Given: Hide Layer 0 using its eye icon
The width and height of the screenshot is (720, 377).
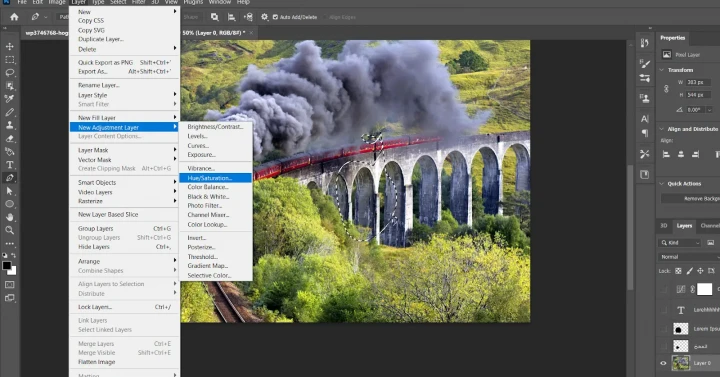Looking at the screenshot, I should tap(663, 363).
